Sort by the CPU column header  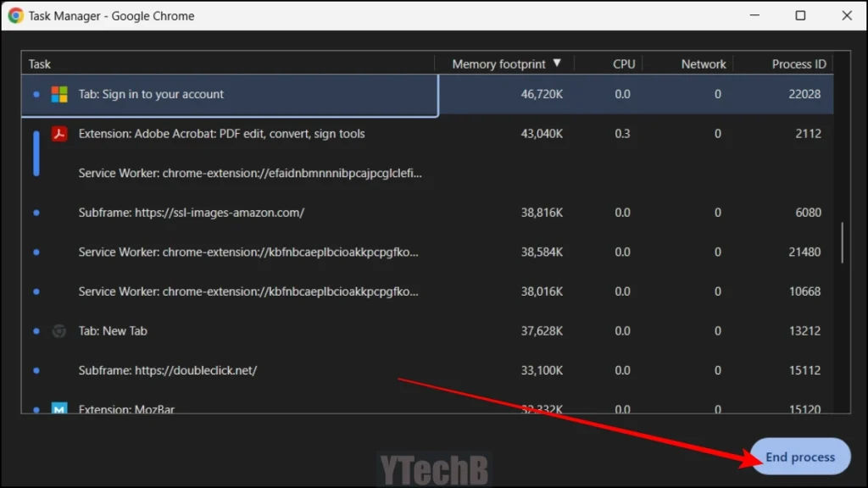(609, 64)
